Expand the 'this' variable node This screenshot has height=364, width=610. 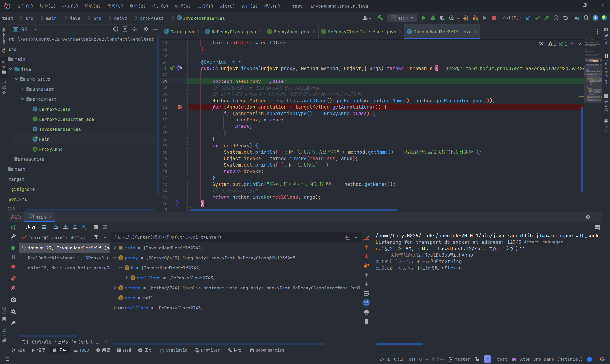tap(115, 248)
